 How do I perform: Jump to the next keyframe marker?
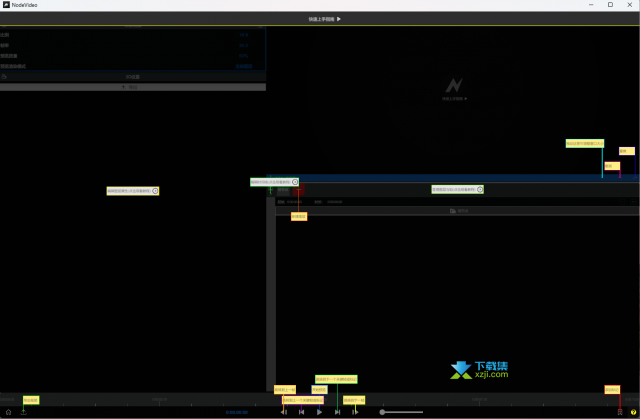pyautogui.click(x=337, y=412)
